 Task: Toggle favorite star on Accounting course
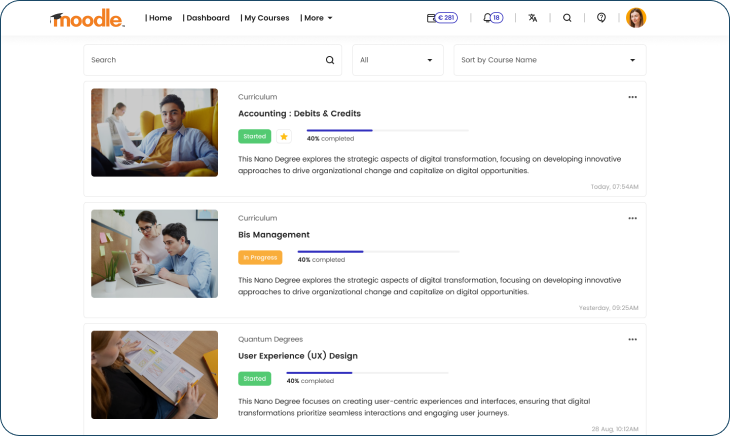[284, 136]
